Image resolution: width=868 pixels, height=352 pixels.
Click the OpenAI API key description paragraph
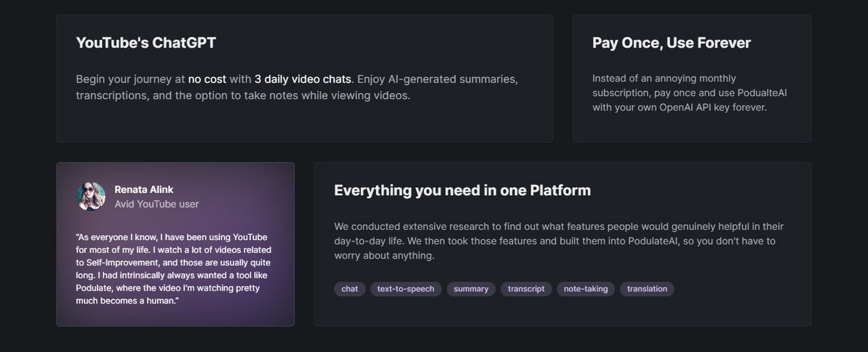click(x=679, y=93)
